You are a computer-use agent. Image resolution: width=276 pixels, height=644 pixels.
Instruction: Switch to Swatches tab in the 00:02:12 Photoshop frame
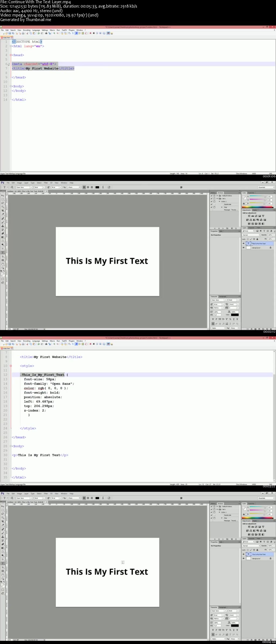[x=251, y=193]
